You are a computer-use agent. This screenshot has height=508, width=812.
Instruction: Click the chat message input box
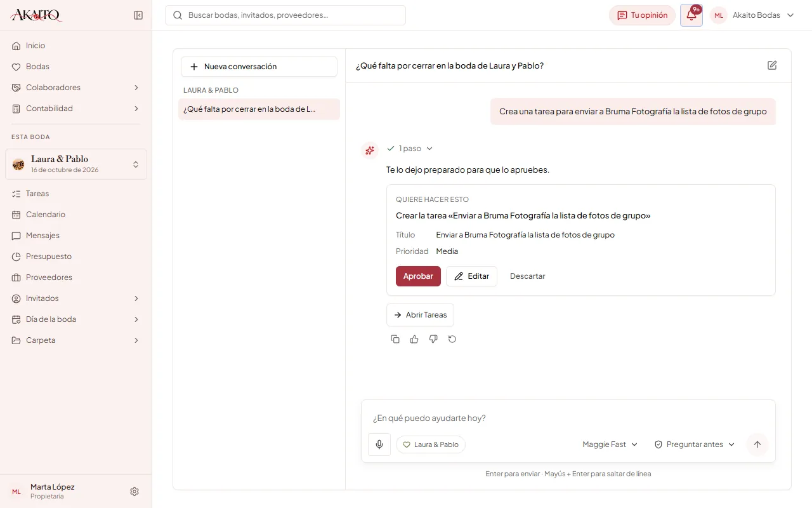568,418
